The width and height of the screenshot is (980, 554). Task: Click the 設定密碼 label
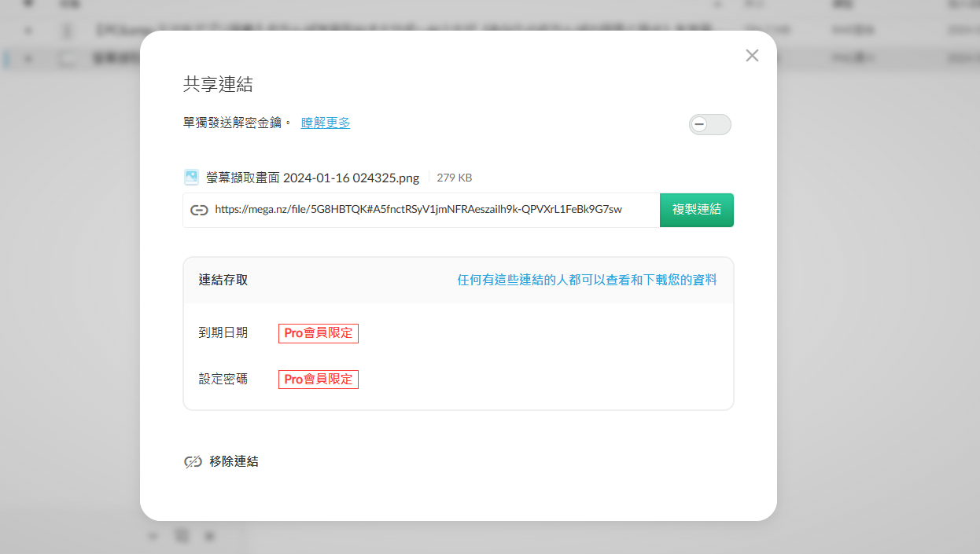click(223, 380)
